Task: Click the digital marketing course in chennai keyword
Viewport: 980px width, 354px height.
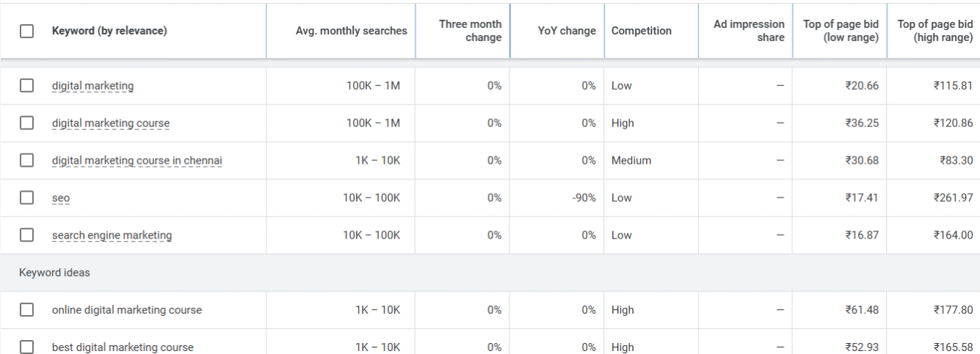Action: (x=137, y=161)
